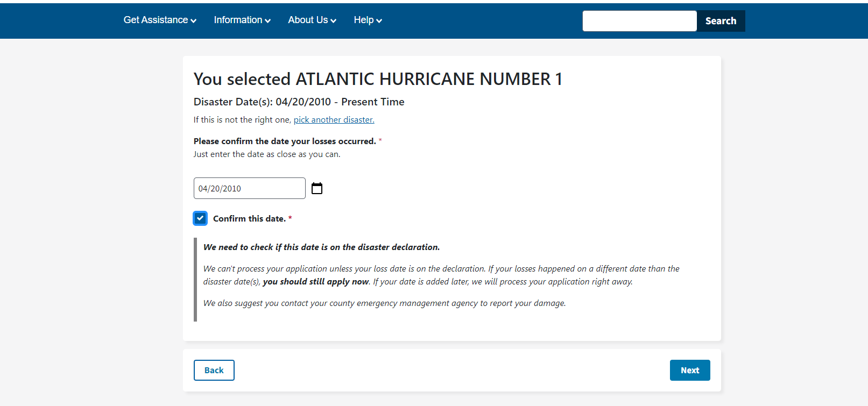Focus the site search text box
The width and height of the screenshot is (868, 406).
tap(639, 21)
